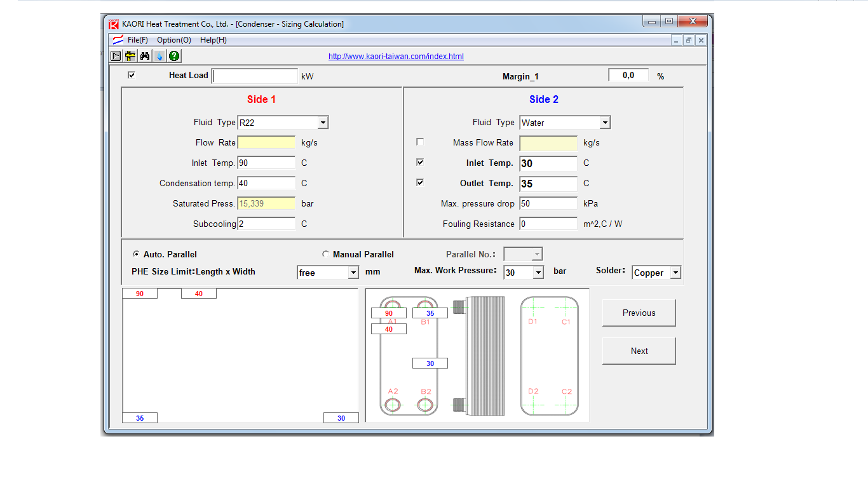Click the blue Side 2 heading
868x488 pixels.
coord(544,99)
